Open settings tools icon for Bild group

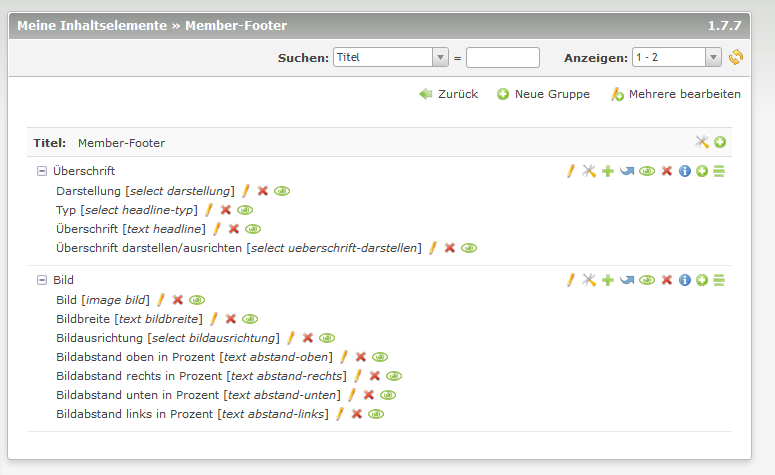point(589,280)
